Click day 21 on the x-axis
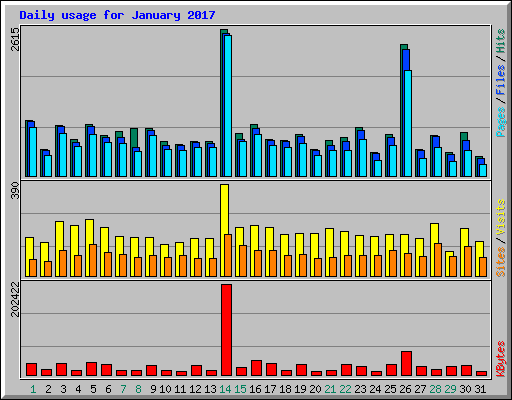This screenshot has width=512, height=400. [x=330, y=389]
